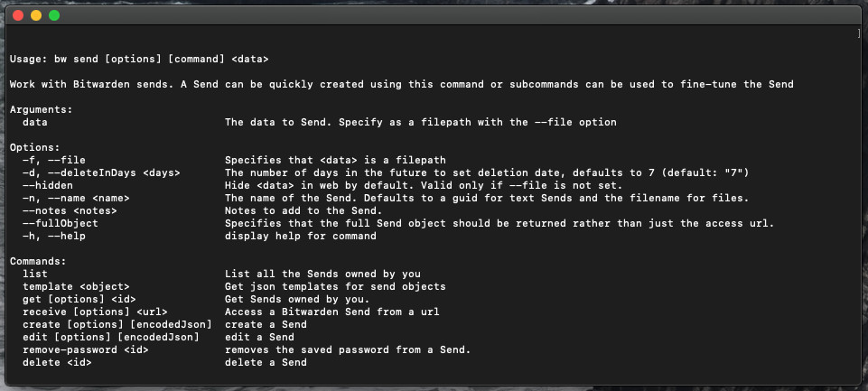Click the bracket mark at right edge

click(x=859, y=33)
